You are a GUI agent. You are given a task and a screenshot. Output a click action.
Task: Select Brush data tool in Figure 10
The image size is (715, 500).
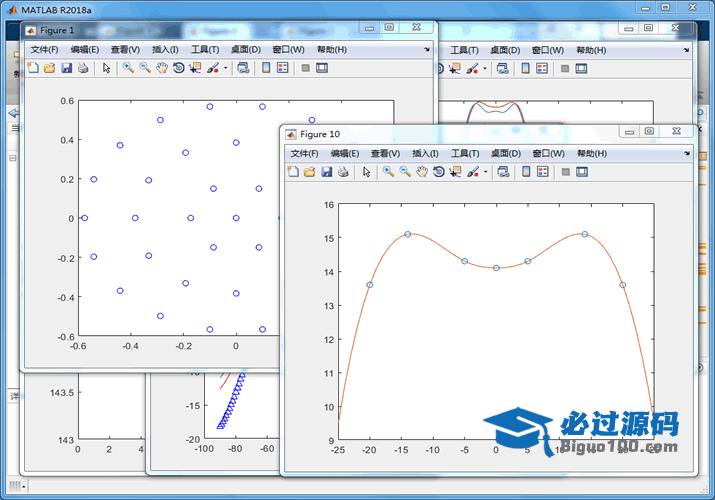[x=473, y=172]
